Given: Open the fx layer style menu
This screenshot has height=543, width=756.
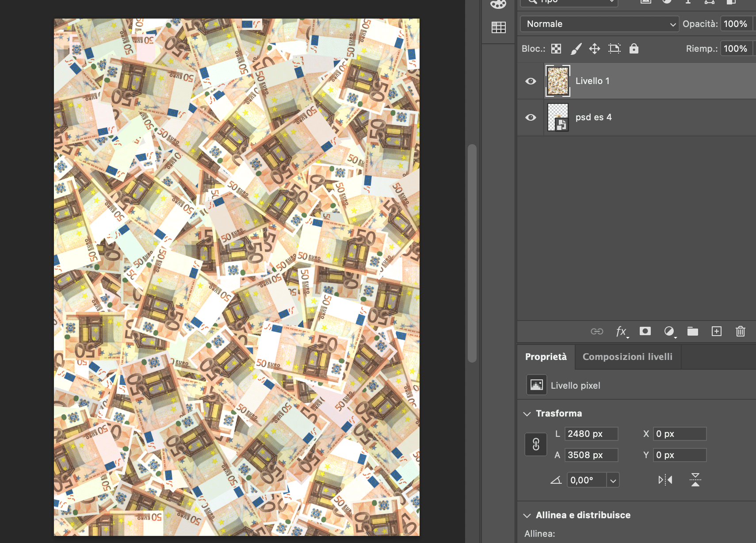Looking at the screenshot, I should pyautogui.click(x=622, y=331).
